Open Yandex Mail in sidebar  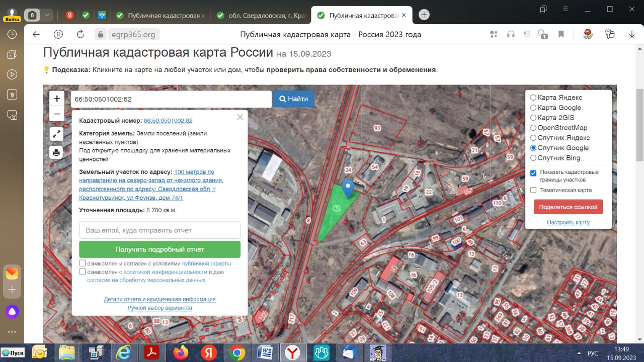[x=12, y=274]
